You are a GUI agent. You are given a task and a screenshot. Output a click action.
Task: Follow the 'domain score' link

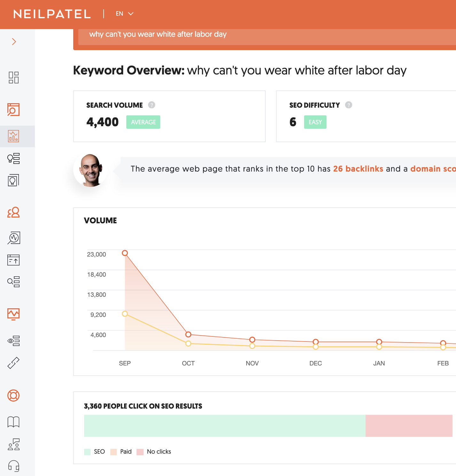click(433, 169)
